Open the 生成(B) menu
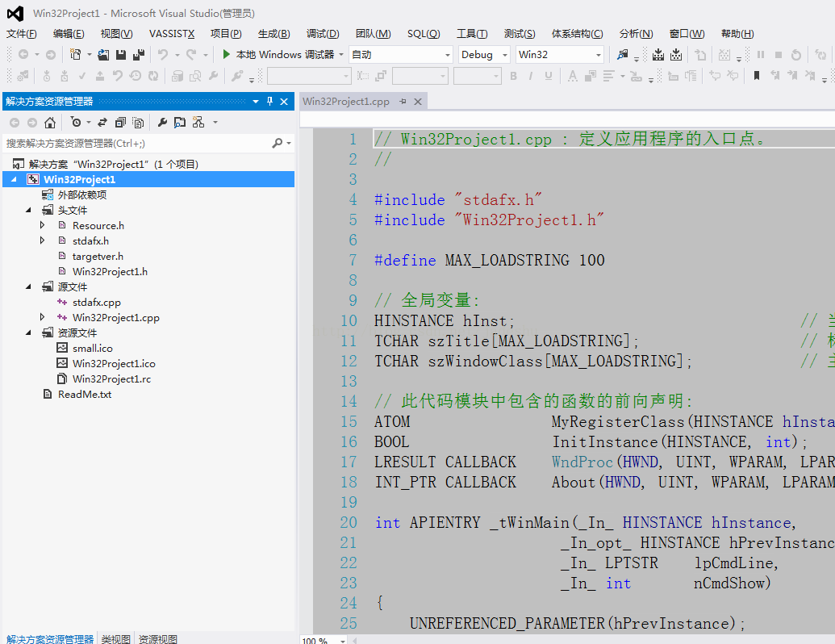835x644 pixels. tap(273, 34)
